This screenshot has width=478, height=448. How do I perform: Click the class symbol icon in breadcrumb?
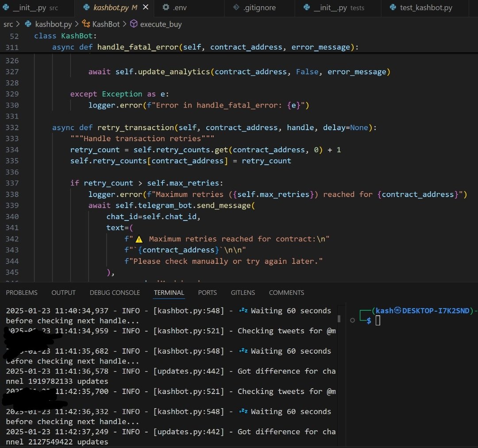click(86, 24)
